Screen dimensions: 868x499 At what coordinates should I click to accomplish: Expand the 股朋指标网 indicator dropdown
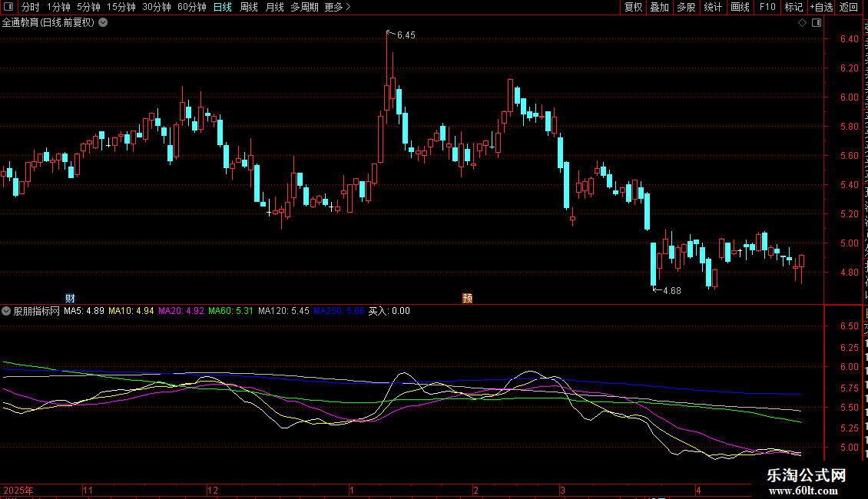click(x=6, y=311)
